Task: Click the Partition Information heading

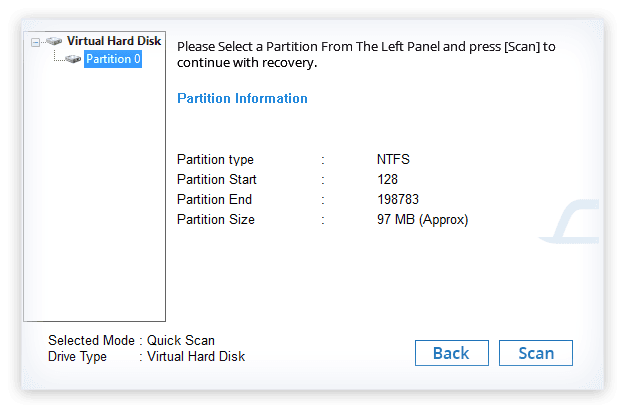Action: click(x=242, y=98)
